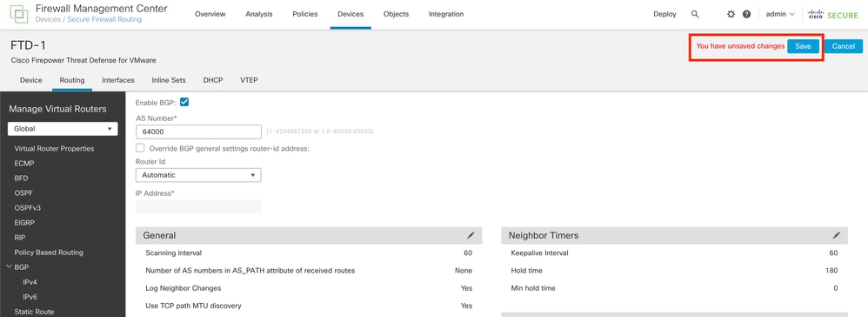Viewport: 868px width, 317px height.
Task: Save the unsaved changes
Action: pyautogui.click(x=804, y=46)
